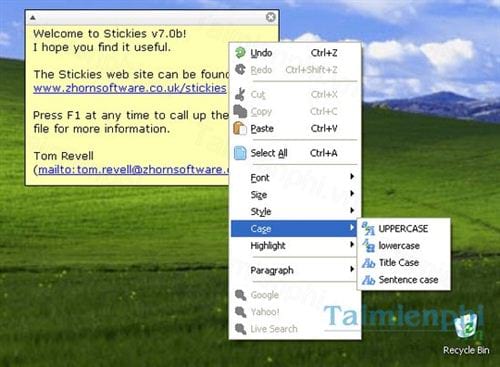
Task: Expand the Style submenu arrow
Action: (x=352, y=210)
